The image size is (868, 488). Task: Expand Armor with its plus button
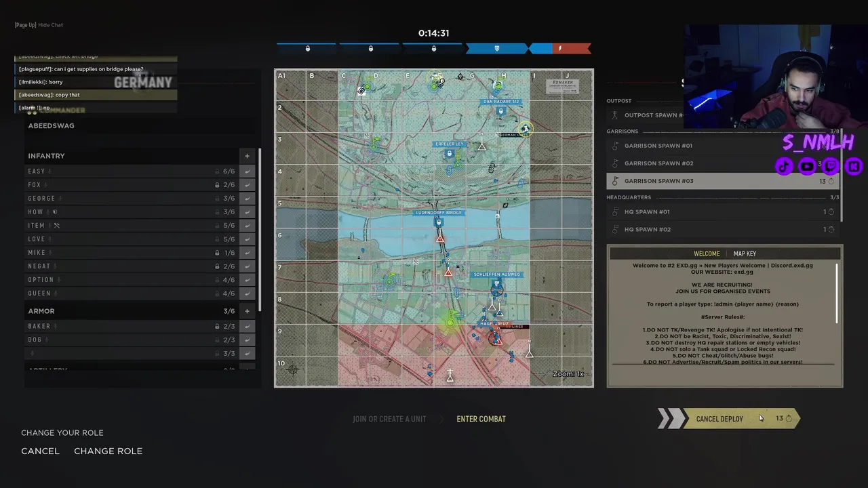click(247, 311)
